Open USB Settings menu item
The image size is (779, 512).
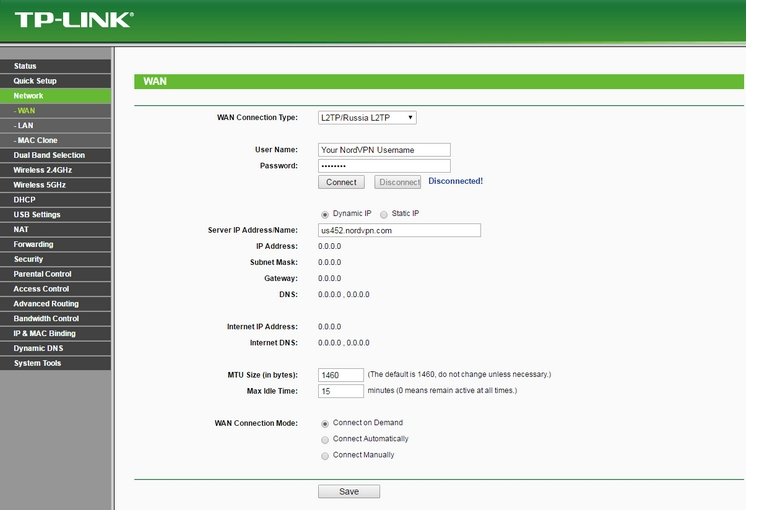click(x=55, y=215)
